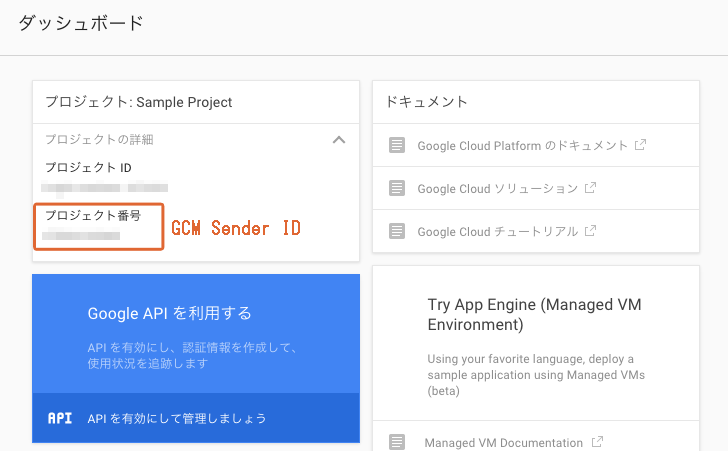Click the Google API を利用する heading
Viewport: 728px width, 451px height.
point(169,314)
